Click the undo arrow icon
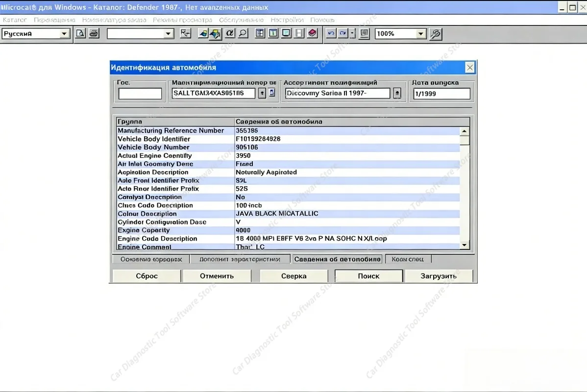The height and width of the screenshot is (392, 587). coord(331,33)
